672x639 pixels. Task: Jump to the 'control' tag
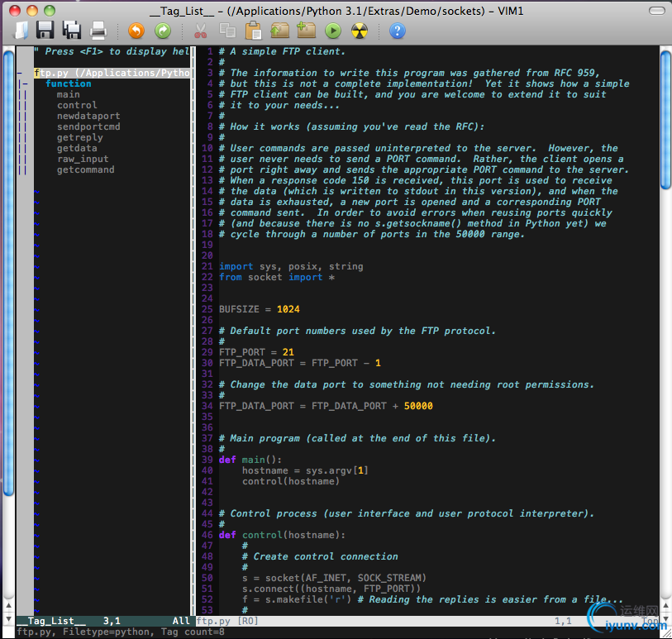(x=77, y=105)
